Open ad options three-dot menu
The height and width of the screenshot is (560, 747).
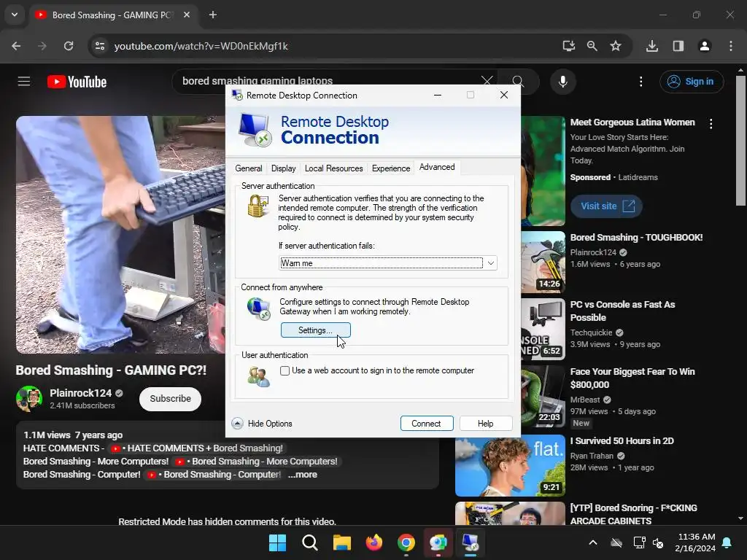coord(711,124)
